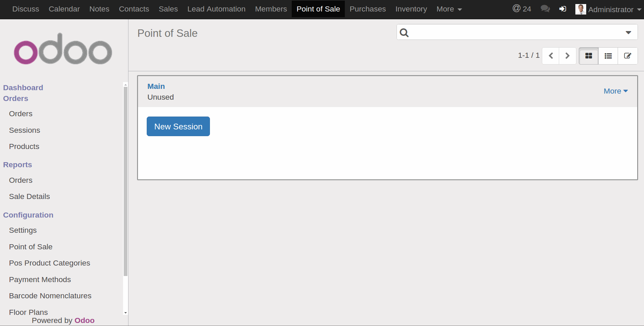
Task: Click the sidebar scrollbar up arrow
Action: click(125, 85)
